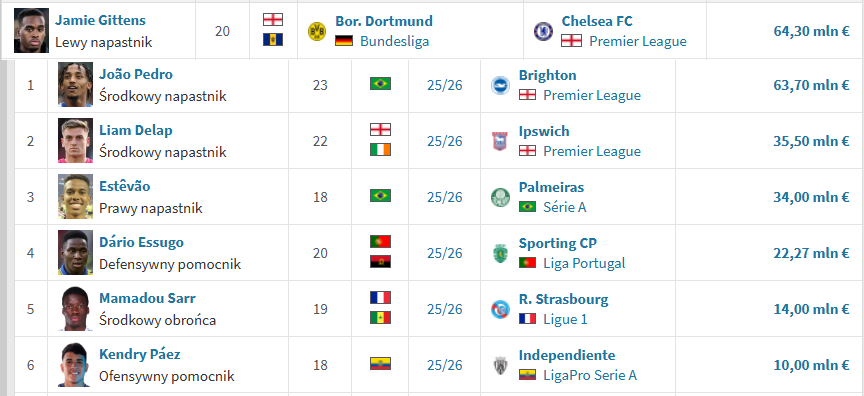Click the 64,30 mln € fee link
This screenshot has height=396, width=864.
(811, 31)
